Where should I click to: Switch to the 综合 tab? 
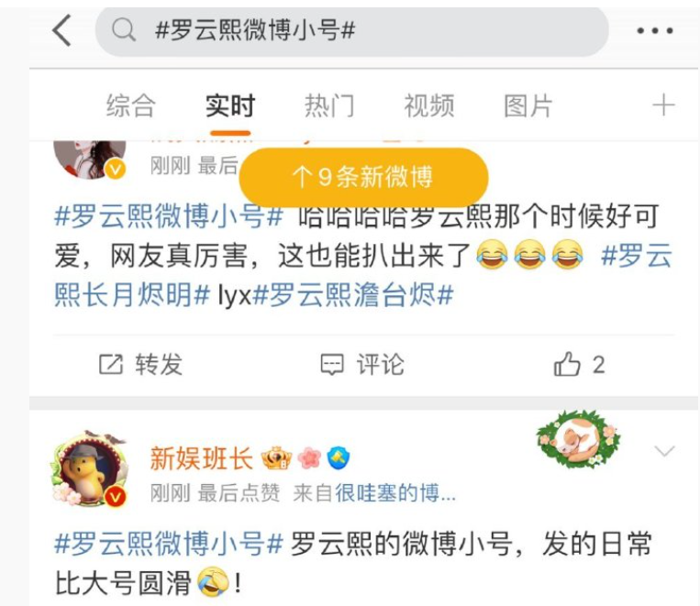coord(131,105)
